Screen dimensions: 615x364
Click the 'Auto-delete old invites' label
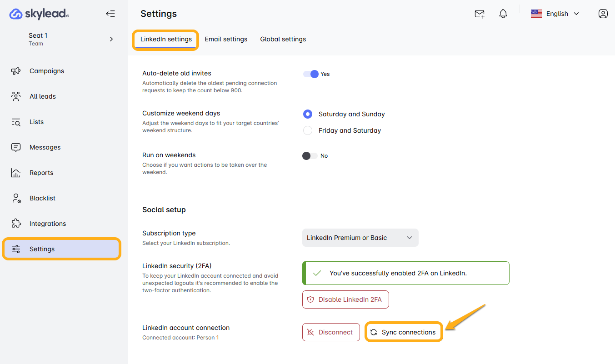click(x=177, y=73)
